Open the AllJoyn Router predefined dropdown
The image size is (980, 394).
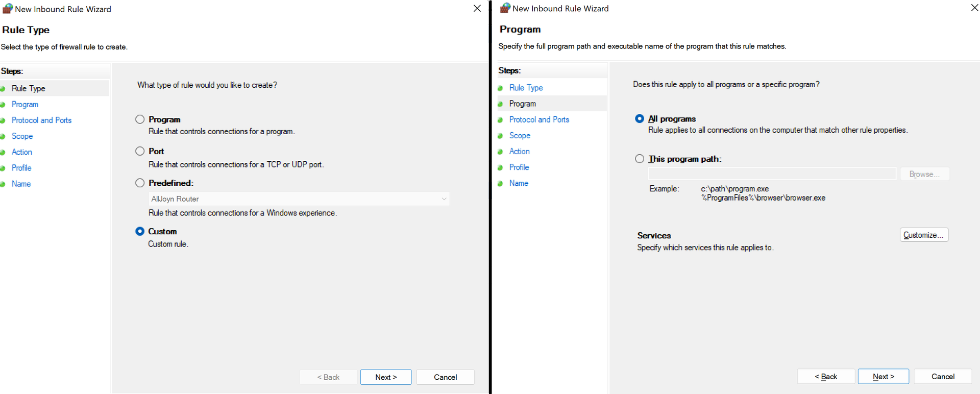click(299, 199)
